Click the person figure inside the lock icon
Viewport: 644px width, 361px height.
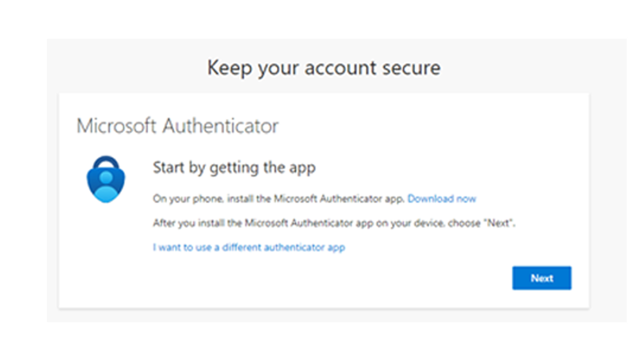point(106,188)
